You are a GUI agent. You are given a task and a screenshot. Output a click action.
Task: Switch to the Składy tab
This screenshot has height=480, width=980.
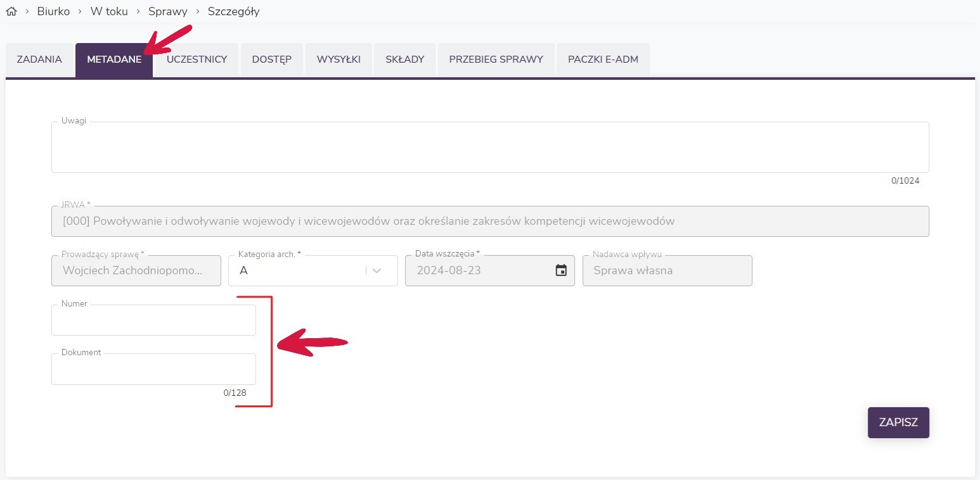[404, 60]
